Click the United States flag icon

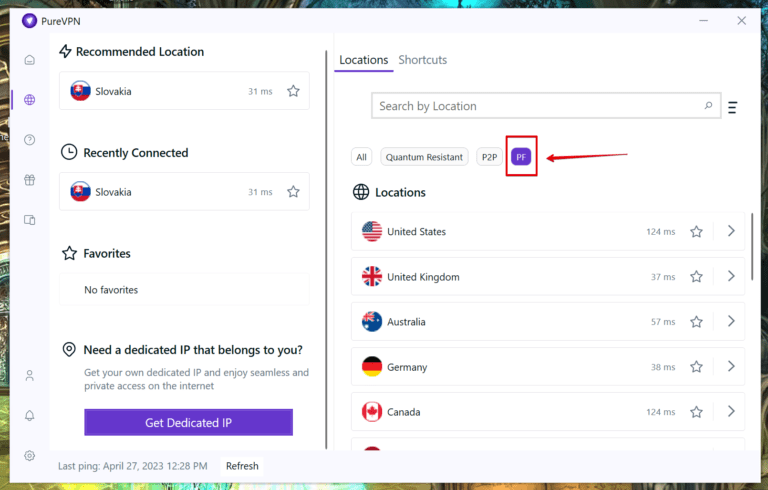click(372, 231)
